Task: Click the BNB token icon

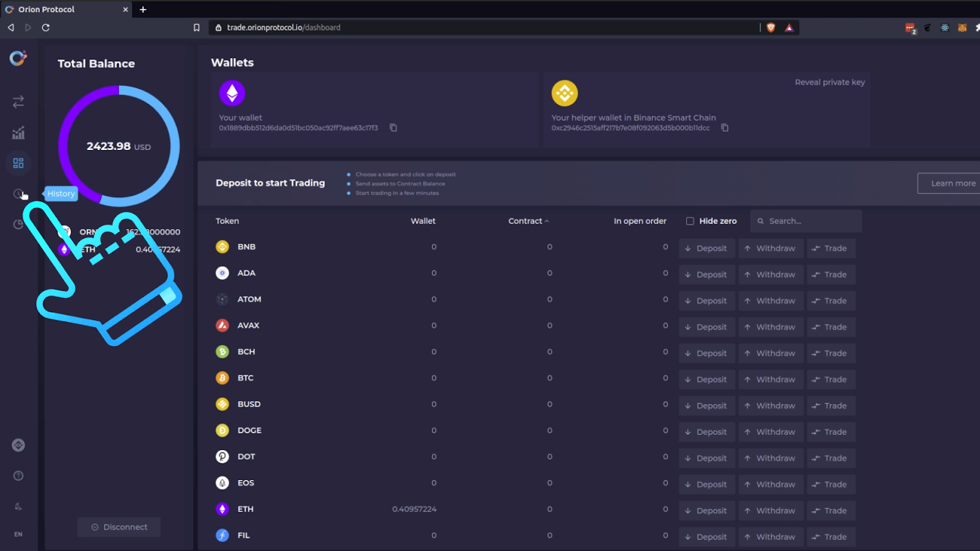Action: pos(222,247)
